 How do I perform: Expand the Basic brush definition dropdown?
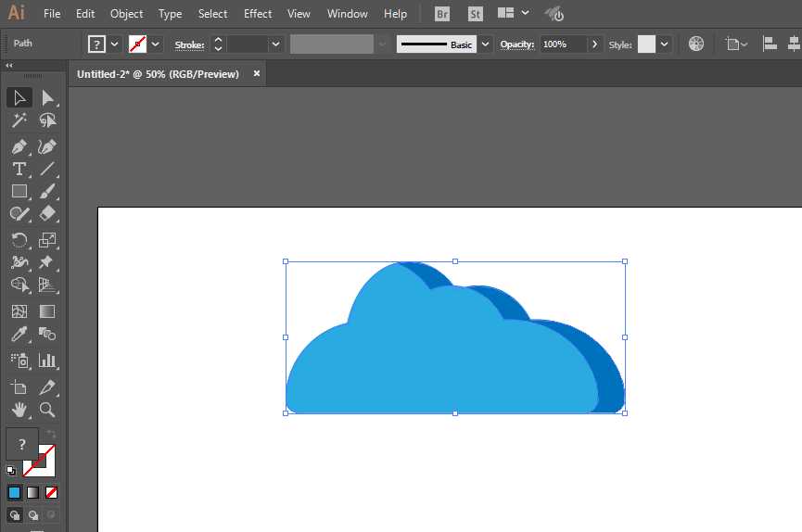coord(485,44)
